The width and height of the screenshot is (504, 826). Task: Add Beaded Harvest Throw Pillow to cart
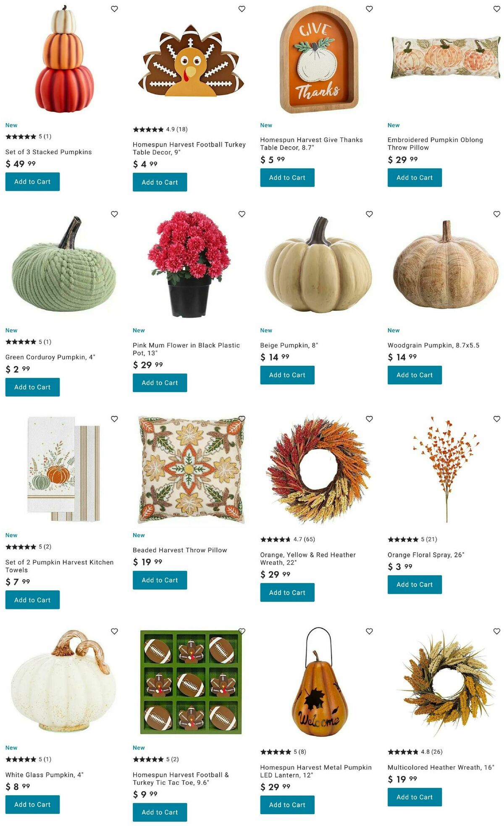(160, 580)
